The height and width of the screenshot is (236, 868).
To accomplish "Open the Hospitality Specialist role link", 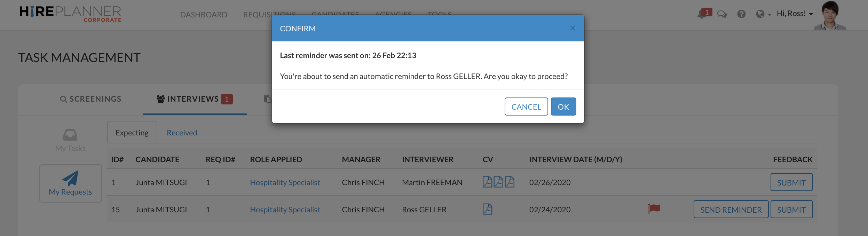I will (x=285, y=182).
